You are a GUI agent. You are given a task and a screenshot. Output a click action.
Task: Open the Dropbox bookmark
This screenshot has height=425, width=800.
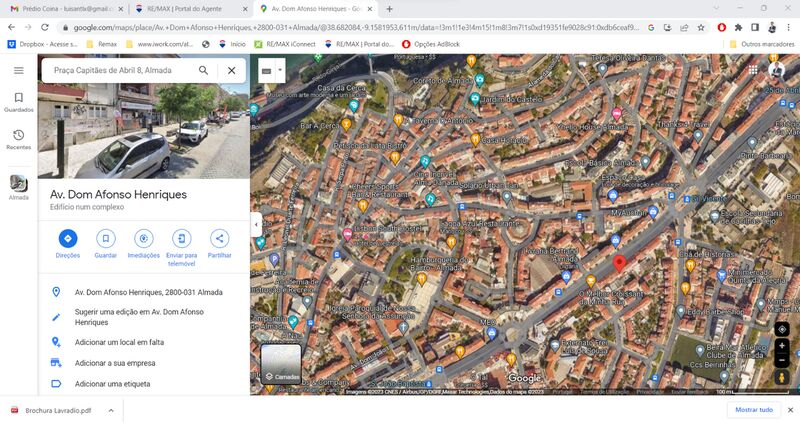pos(43,44)
